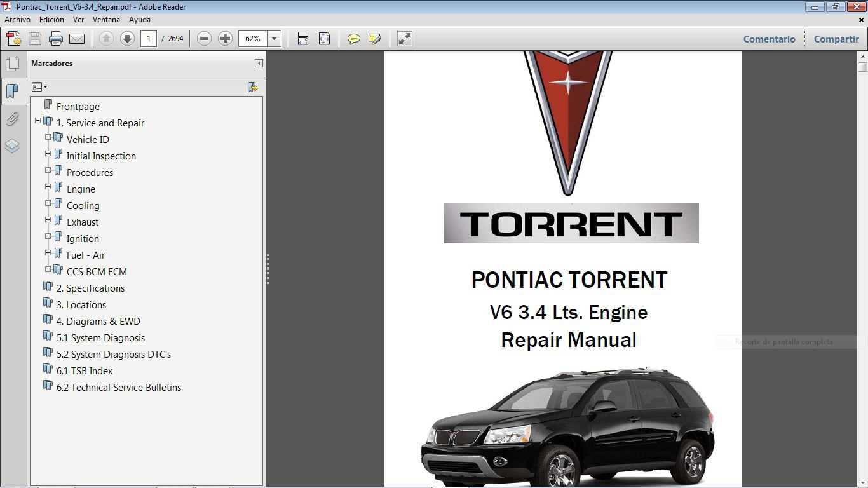868x488 pixels.
Task: Select the Exhaust bookmark label
Action: [83, 222]
